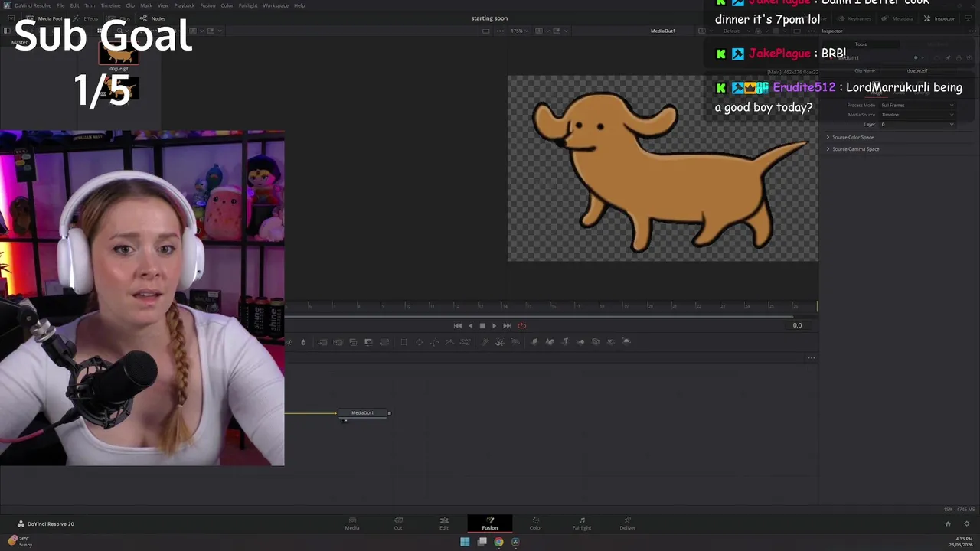Open the Layer dropdown
980x551 pixels.
pos(917,124)
